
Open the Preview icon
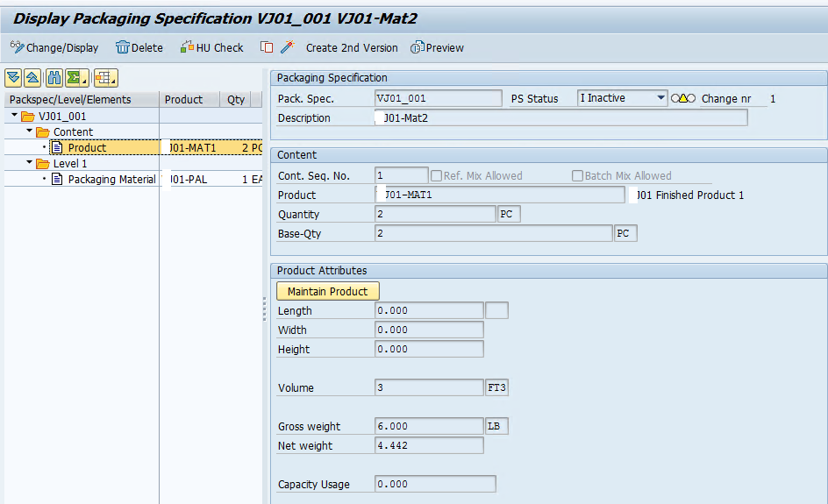[418, 47]
